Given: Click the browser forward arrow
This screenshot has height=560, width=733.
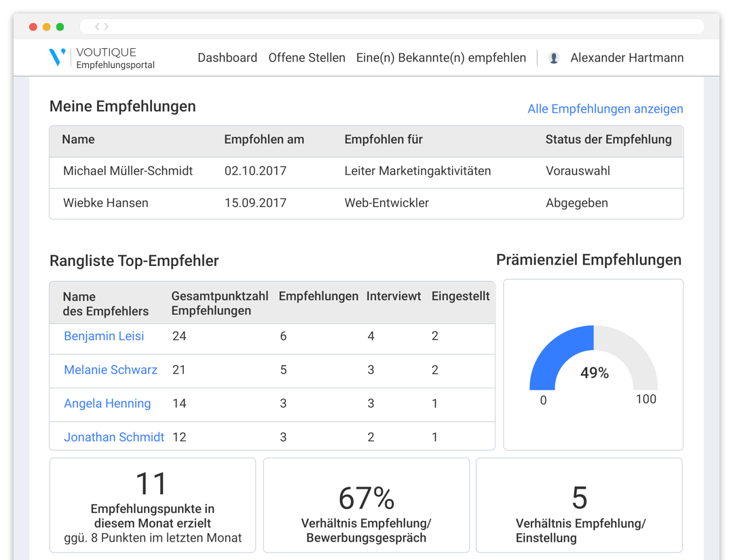Looking at the screenshot, I should (x=107, y=26).
